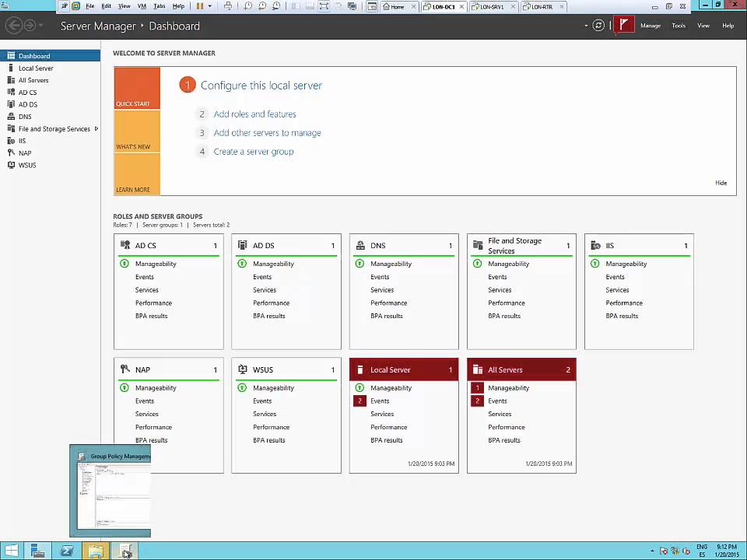The height and width of the screenshot is (560, 747).
Task: Click the AD CS tile icon
Action: (125, 245)
